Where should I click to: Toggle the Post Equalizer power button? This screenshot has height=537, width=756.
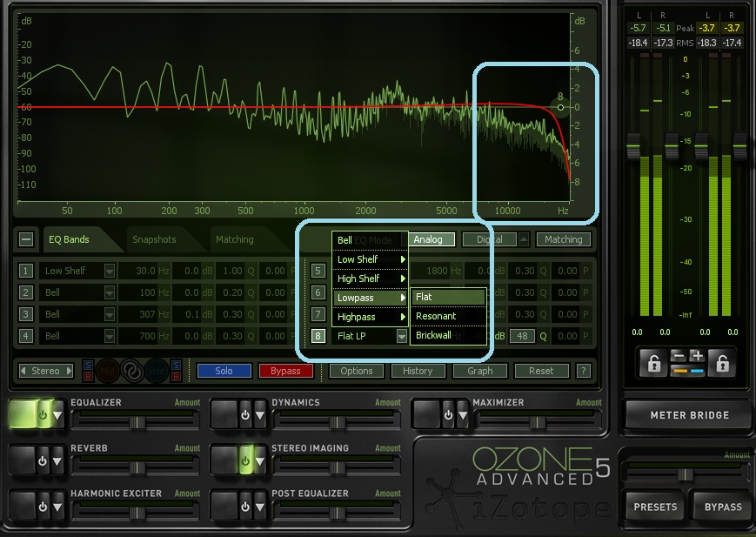pos(245,507)
